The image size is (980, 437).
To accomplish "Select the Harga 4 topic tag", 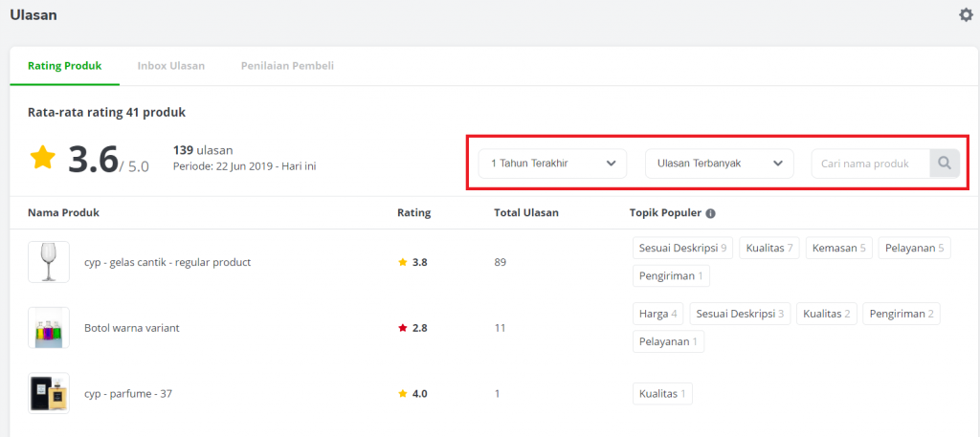I will point(658,314).
